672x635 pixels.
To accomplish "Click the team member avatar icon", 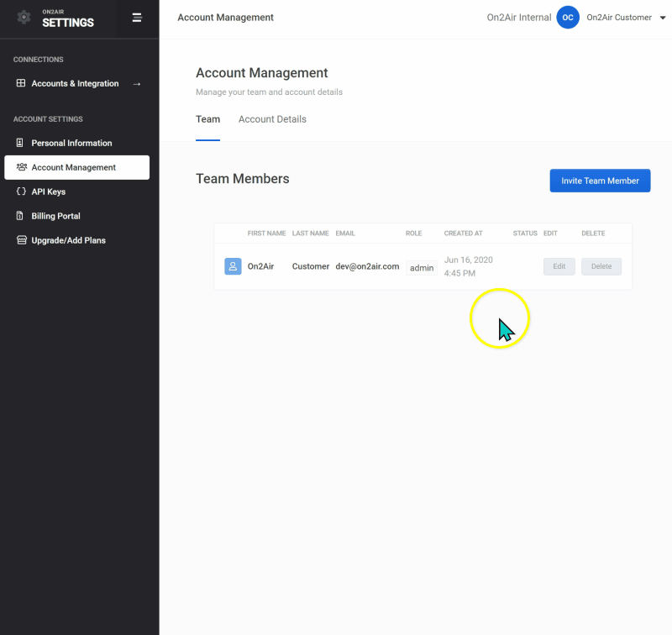I will (233, 266).
